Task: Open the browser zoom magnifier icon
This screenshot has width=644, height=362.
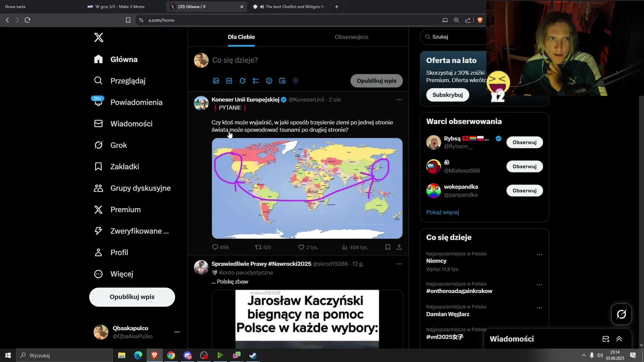Action: 456,20
